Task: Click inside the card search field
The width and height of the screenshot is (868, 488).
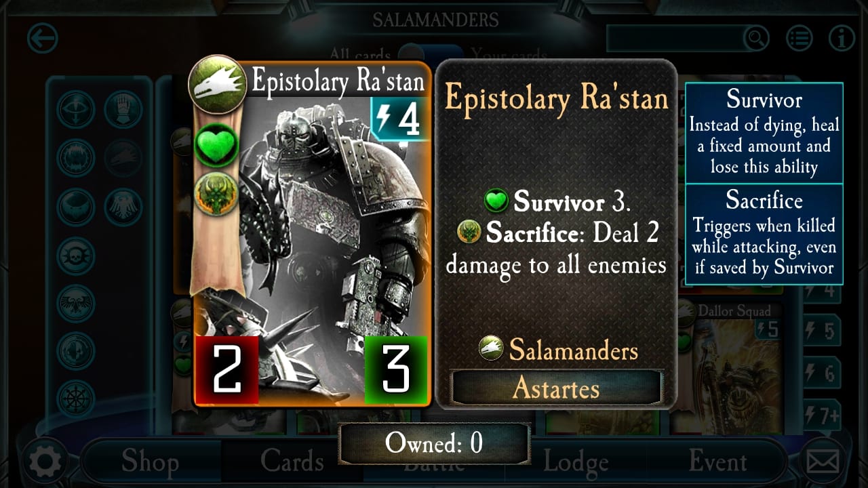Action: point(675,38)
